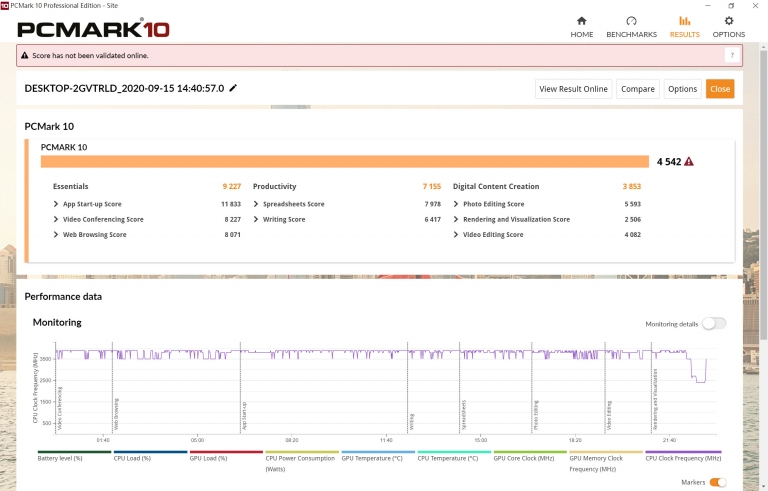This screenshot has height=491, width=768.
Task: Click the Performance data heading
Action: tap(63, 296)
